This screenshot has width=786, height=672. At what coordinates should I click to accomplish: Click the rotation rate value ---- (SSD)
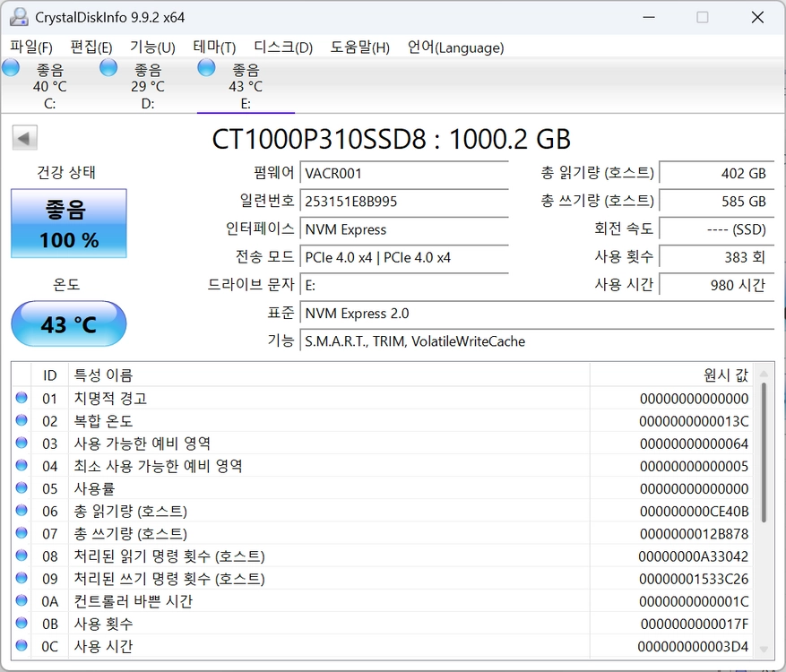point(717,229)
